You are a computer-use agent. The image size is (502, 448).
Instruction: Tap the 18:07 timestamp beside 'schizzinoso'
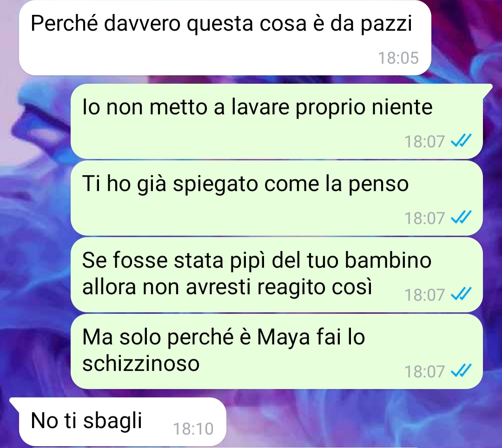(424, 371)
